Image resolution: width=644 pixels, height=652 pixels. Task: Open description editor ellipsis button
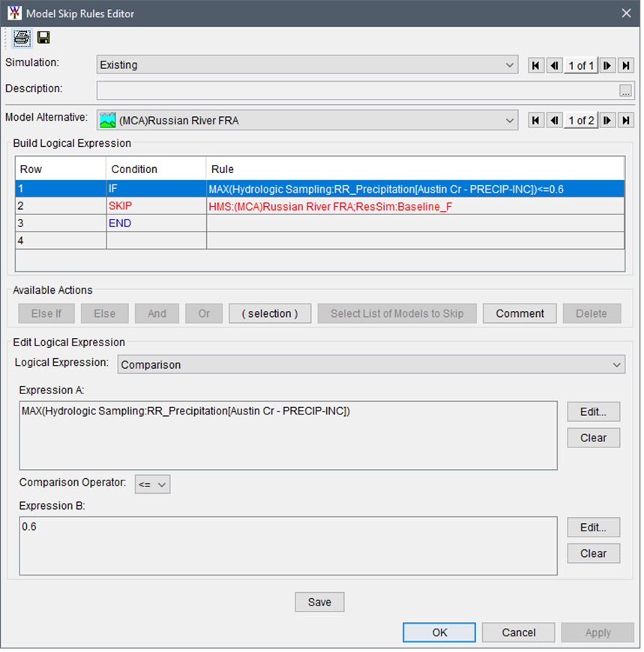point(625,90)
